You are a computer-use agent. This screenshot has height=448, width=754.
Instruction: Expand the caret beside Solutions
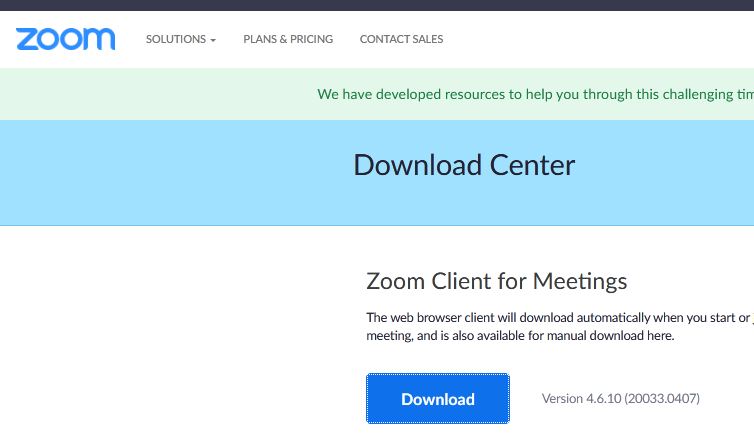213,40
